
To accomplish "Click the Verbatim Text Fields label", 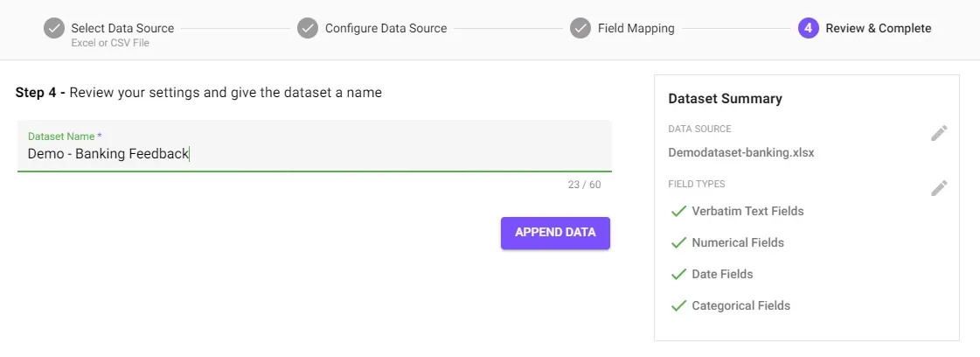I will (747, 212).
